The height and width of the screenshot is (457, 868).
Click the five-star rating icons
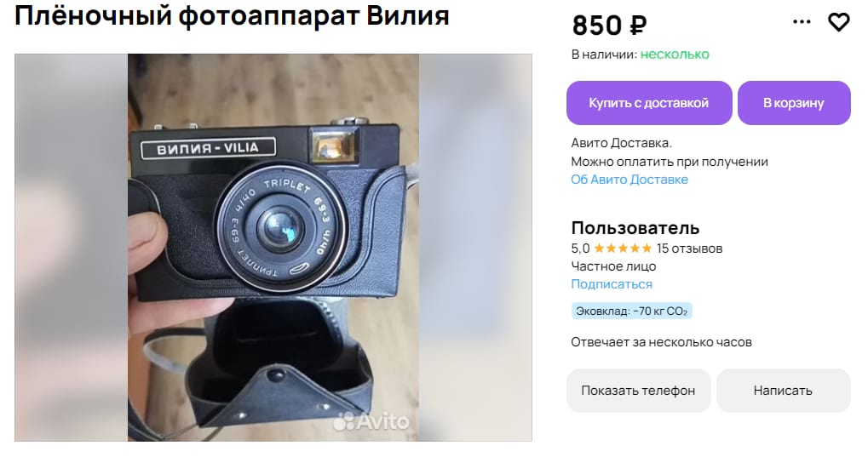[622, 248]
